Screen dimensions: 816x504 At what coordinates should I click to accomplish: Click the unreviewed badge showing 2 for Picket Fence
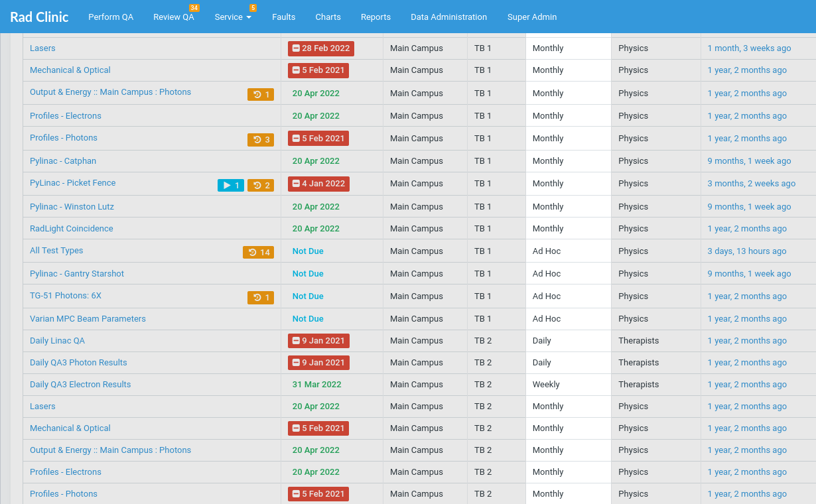[261, 185]
